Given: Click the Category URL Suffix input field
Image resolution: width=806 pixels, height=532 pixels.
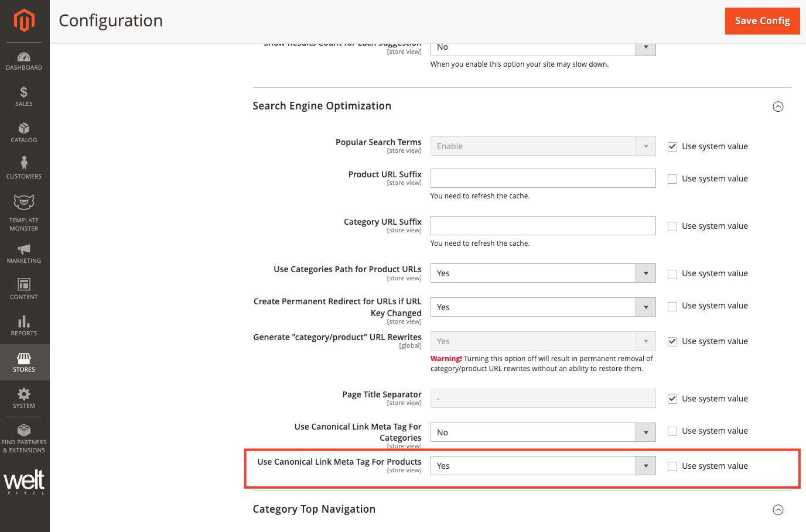Looking at the screenshot, I should pos(542,226).
